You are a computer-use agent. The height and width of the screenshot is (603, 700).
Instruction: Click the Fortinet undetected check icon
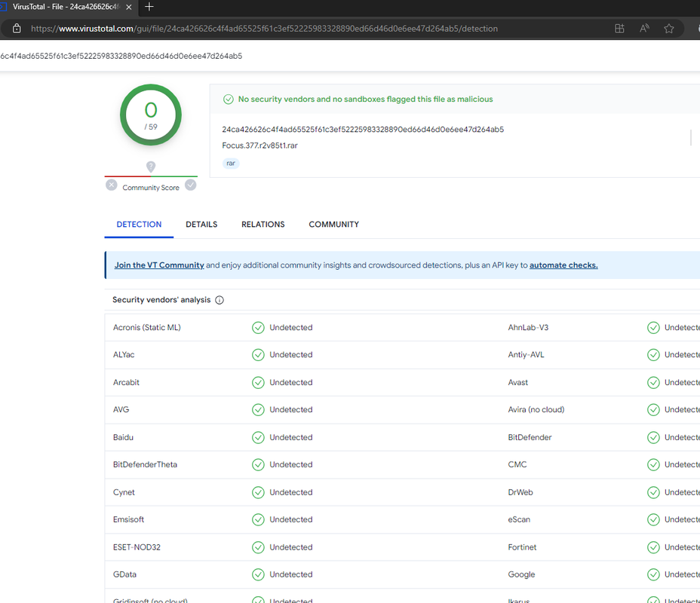653,547
